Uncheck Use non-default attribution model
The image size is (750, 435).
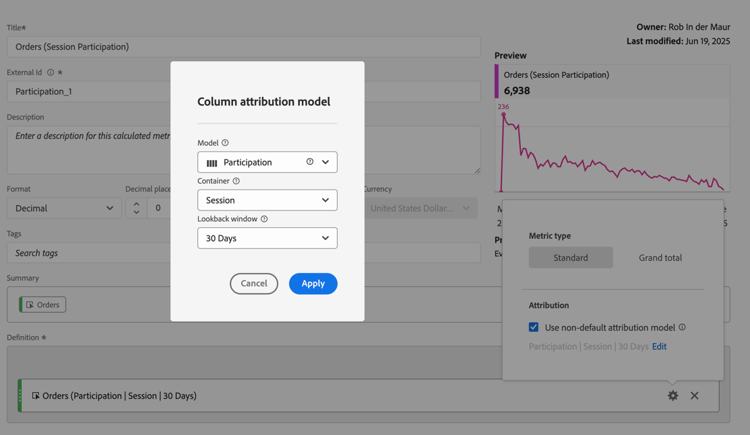[534, 327]
